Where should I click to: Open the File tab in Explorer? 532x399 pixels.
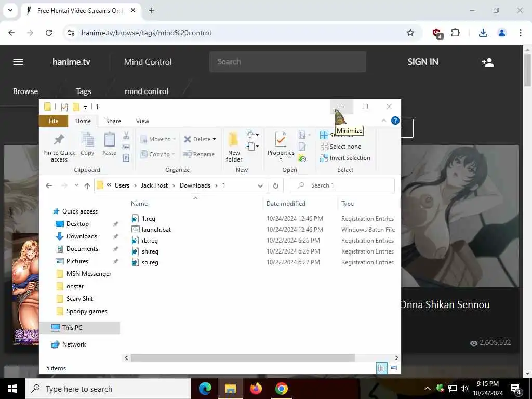pos(54,121)
